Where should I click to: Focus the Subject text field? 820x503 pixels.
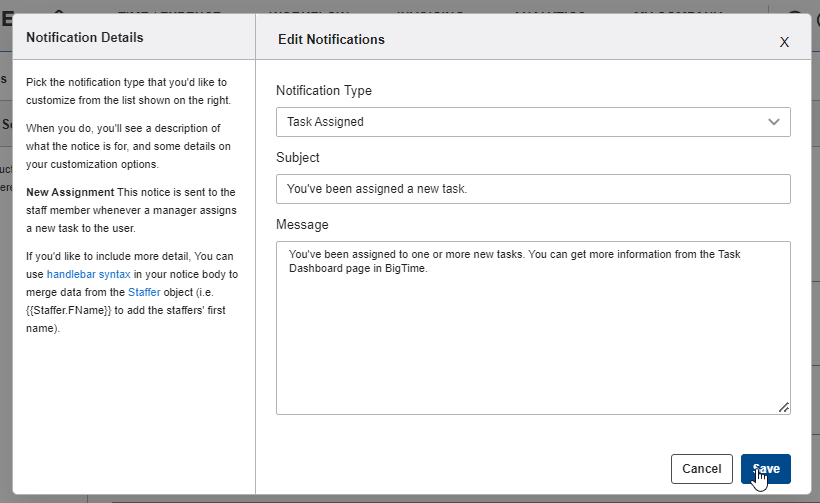tap(533, 189)
